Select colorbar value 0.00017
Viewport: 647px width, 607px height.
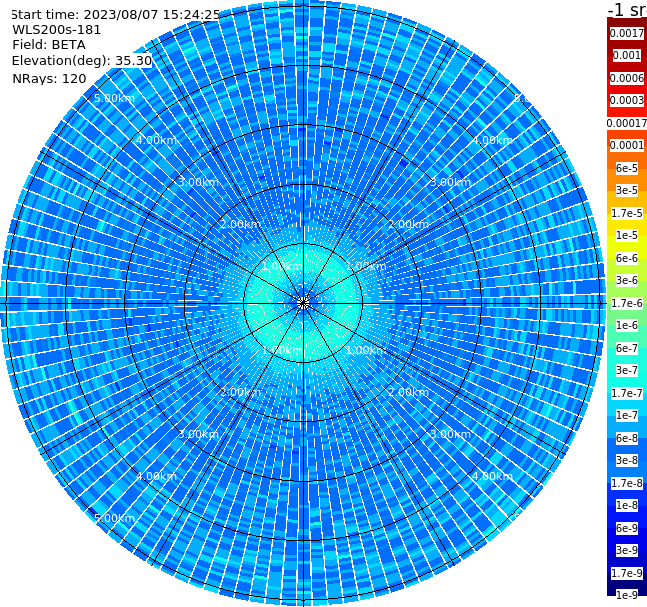coord(627,123)
